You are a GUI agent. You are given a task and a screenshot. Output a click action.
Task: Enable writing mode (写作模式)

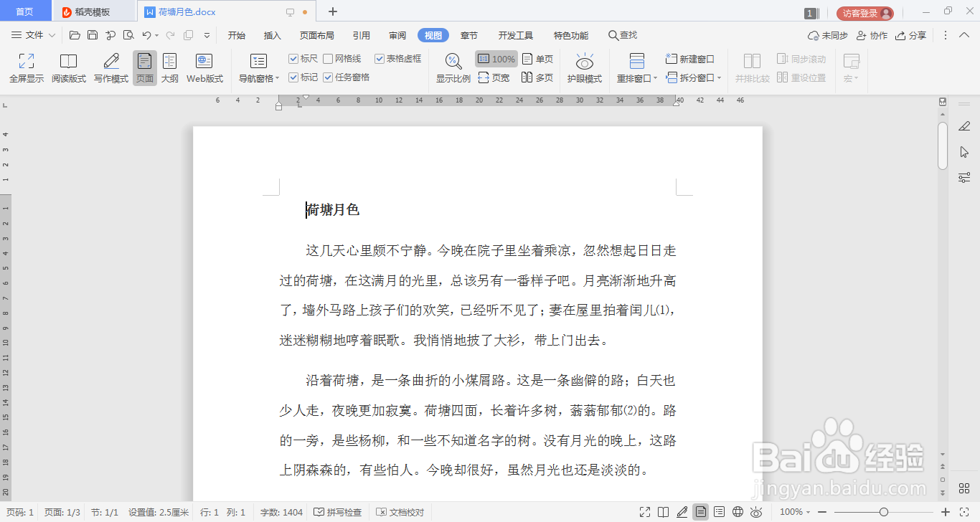(x=111, y=68)
